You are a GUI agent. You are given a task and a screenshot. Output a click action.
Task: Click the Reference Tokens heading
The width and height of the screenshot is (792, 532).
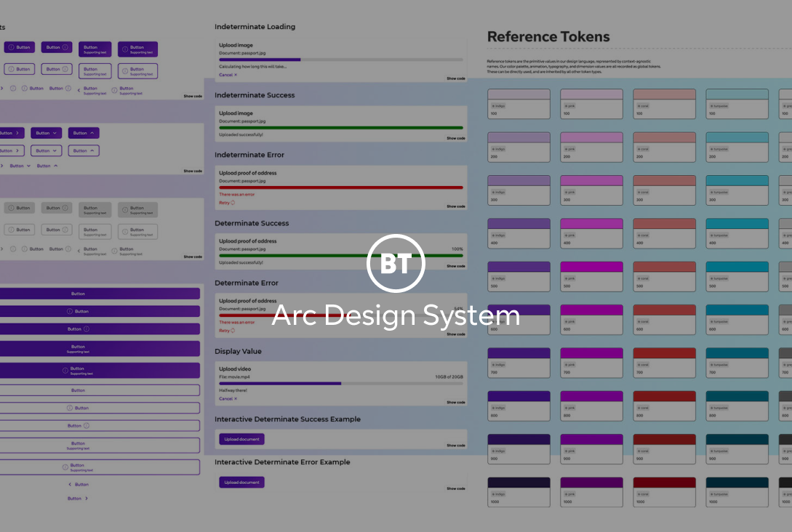548,36
